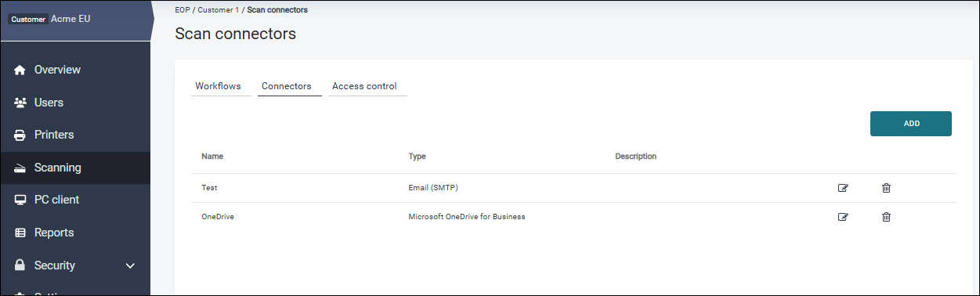The image size is (980, 296).
Task: Delete the Test connector via trash icon
Action: click(886, 188)
